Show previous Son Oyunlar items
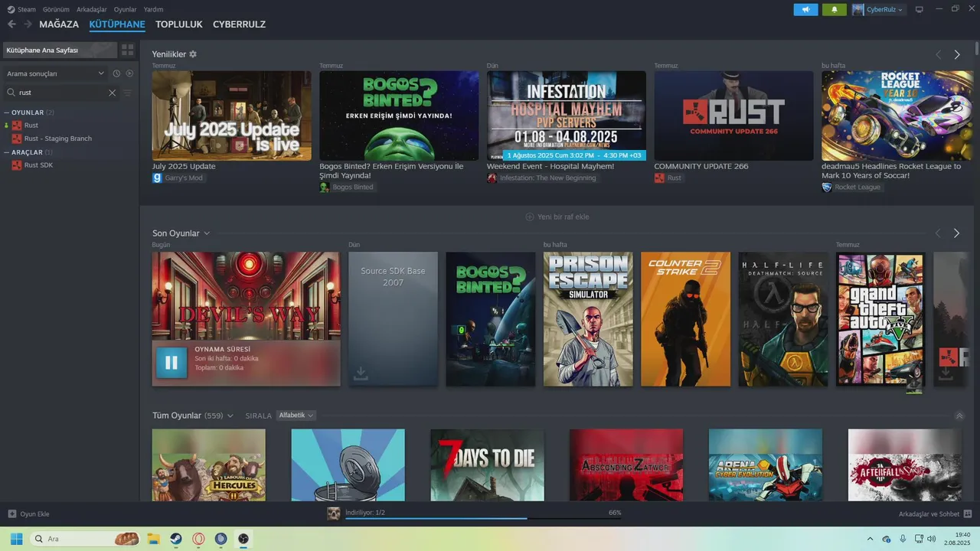Screen dimensions: 980x551 point(938,233)
